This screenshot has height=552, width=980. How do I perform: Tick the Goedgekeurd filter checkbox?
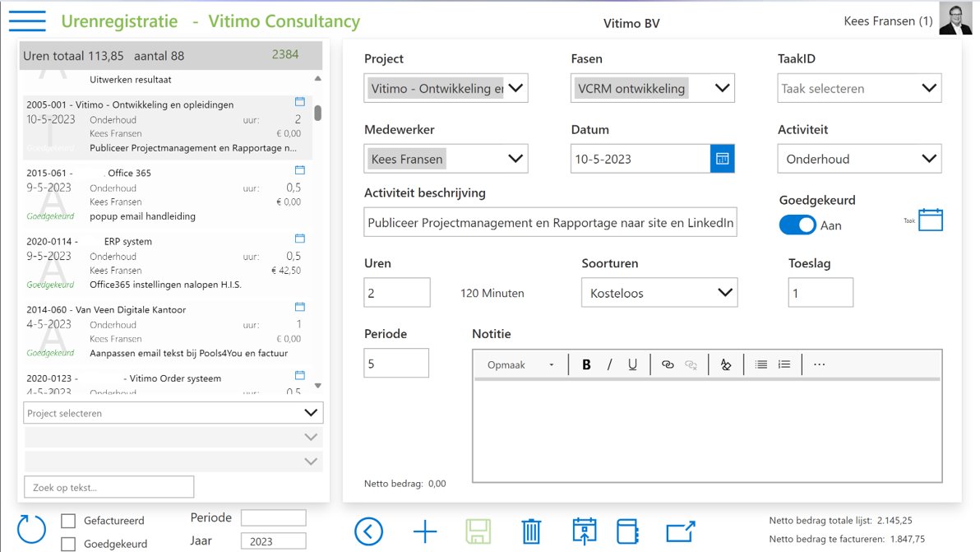pyautogui.click(x=69, y=544)
